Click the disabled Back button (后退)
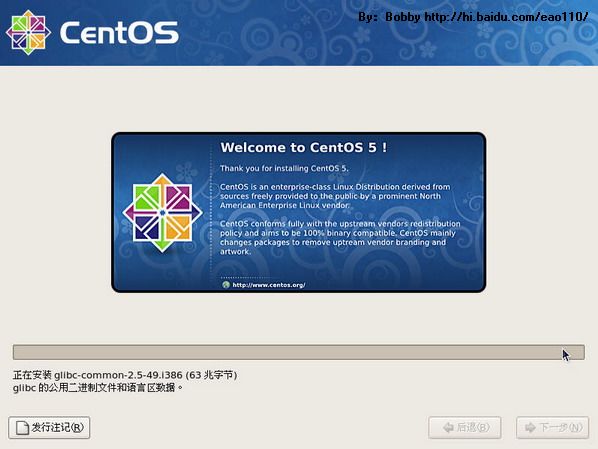The image size is (598, 449). pos(465,428)
